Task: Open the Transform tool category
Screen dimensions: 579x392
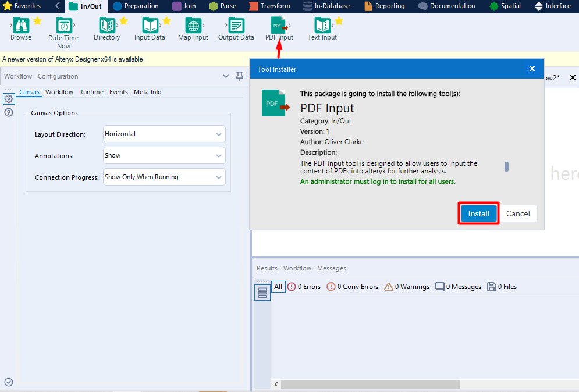Action: click(x=269, y=6)
